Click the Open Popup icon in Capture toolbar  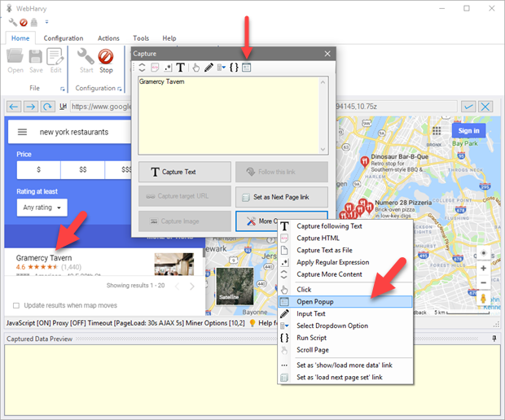point(247,68)
